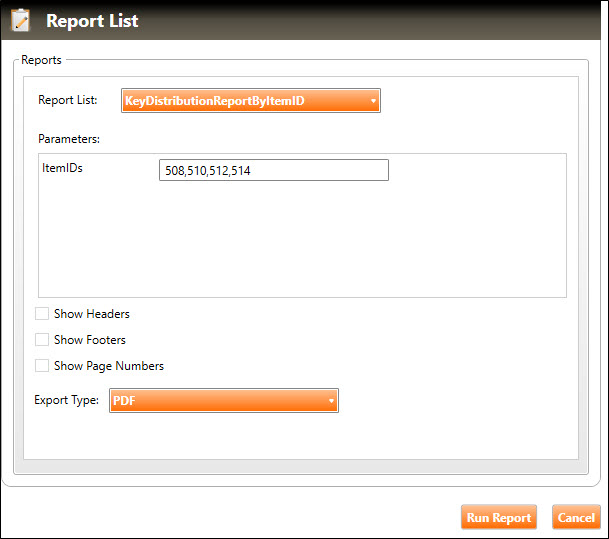Cancel the Report List dialog
The image size is (609, 539).
click(x=576, y=518)
